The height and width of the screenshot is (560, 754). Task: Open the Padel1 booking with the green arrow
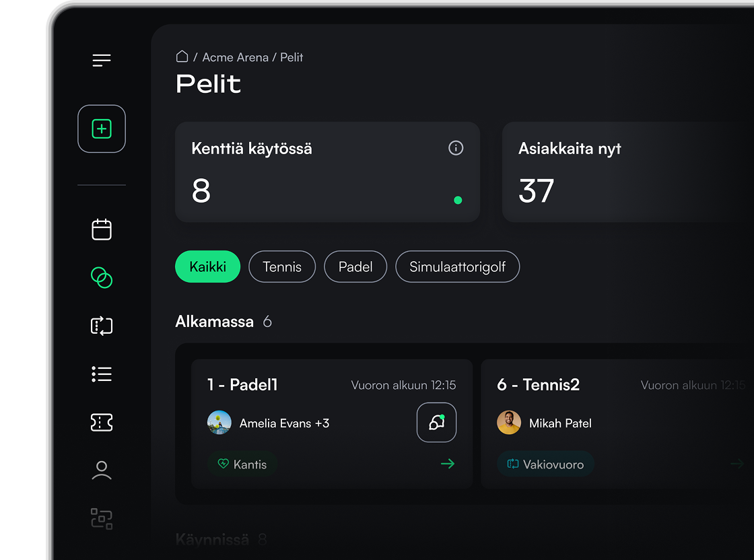[448, 463]
